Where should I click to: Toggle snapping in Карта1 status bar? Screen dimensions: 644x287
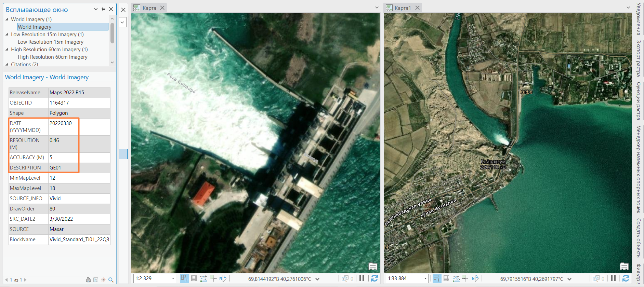click(437, 278)
